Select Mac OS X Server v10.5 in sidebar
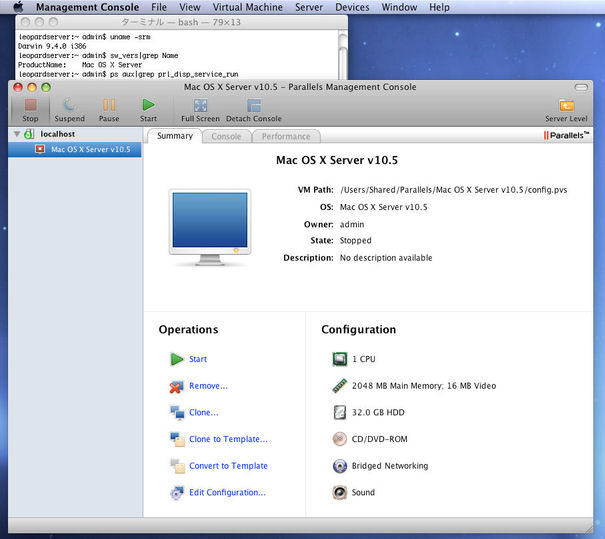This screenshot has width=605, height=539. click(x=74, y=149)
